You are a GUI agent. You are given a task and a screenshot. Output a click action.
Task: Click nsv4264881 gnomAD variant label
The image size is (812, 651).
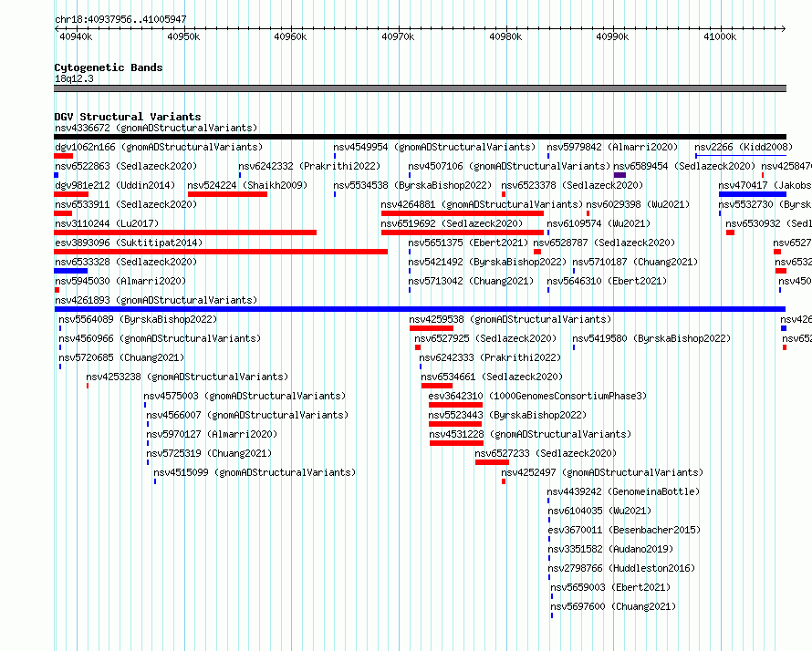(482, 204)
